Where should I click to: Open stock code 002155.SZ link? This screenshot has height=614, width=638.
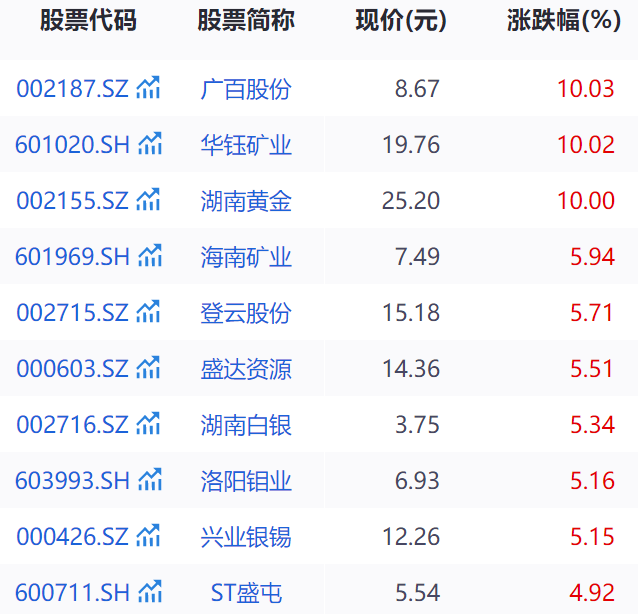(72, 200)
